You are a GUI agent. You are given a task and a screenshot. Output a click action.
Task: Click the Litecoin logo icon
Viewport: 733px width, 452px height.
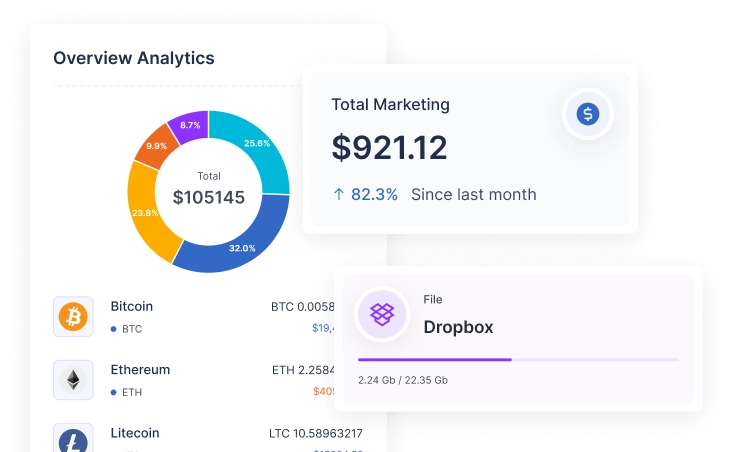click(73, 440)
